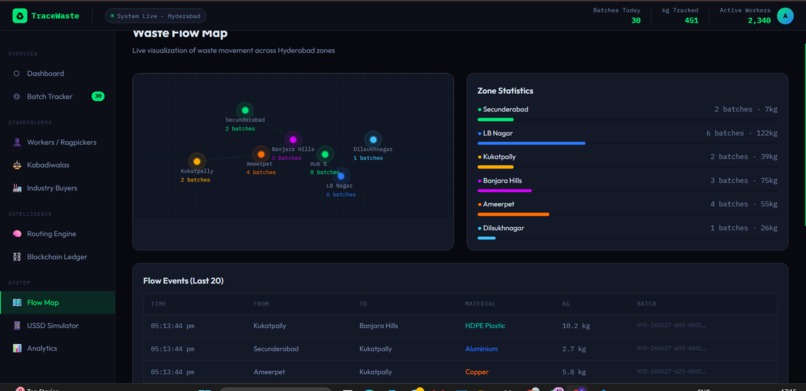Click the taskbar search box
806x391 pixels.
275,389
